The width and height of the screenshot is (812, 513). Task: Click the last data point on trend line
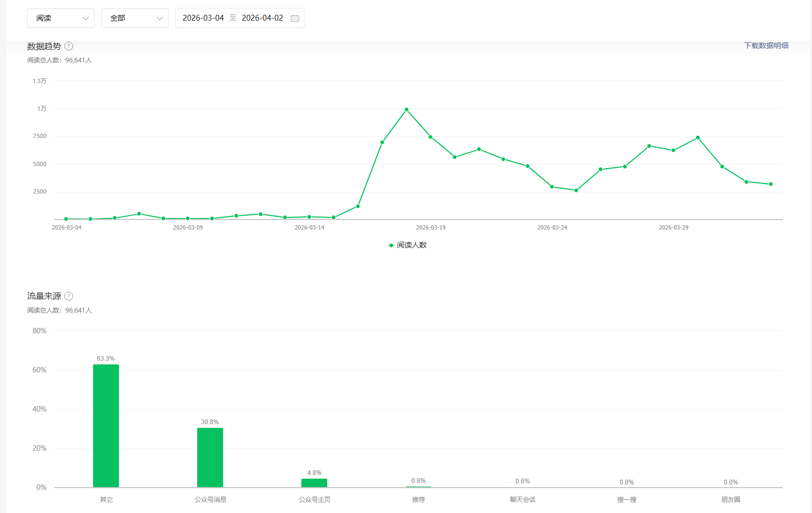771,184
